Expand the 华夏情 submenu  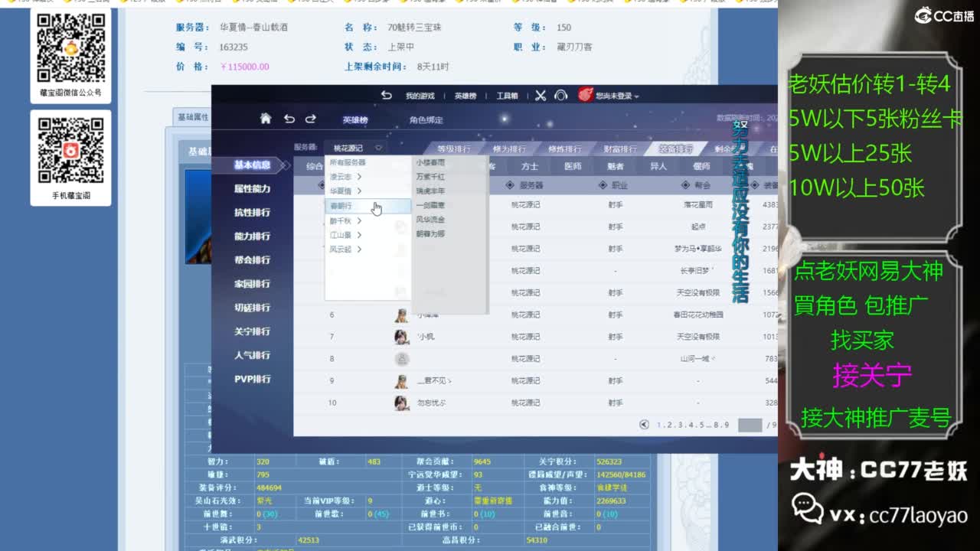[341, 191]
